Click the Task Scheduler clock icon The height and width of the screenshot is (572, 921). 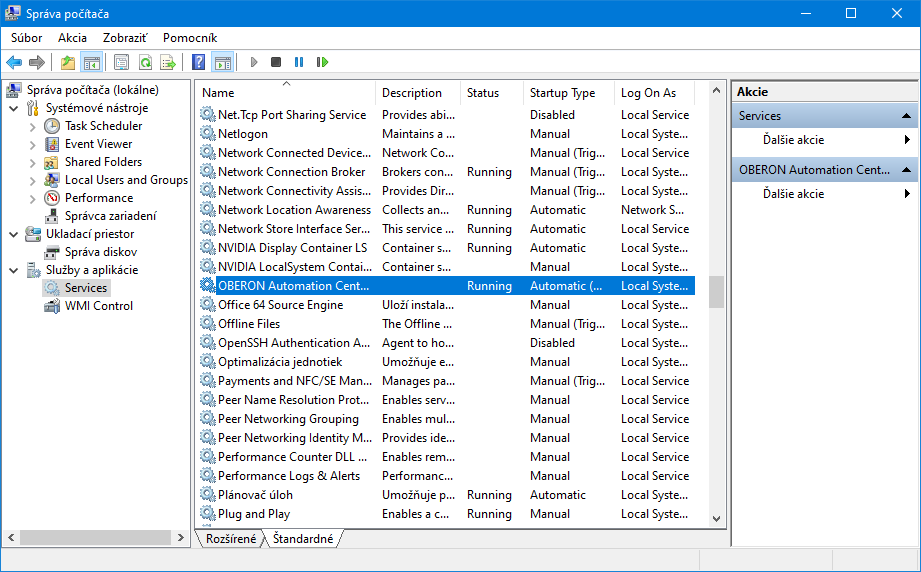(x=52, y=126)
